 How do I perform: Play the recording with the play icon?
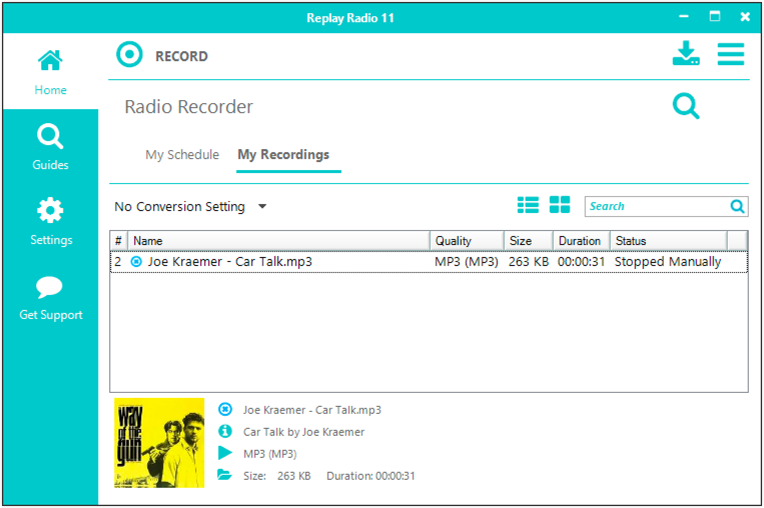click(x=225, y=453)
